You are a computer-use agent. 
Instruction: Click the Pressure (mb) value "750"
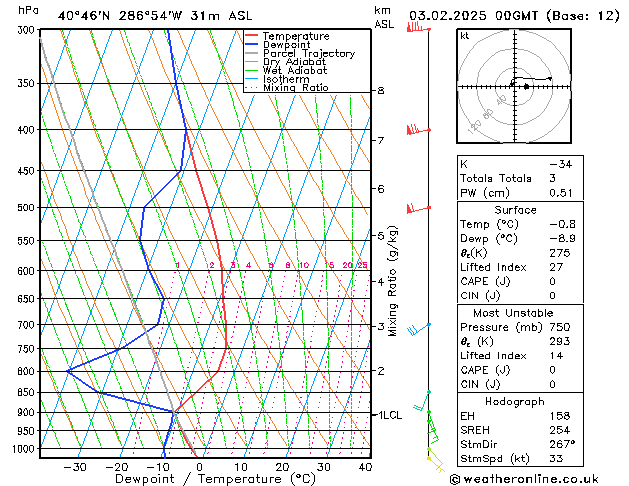point(560,327)
